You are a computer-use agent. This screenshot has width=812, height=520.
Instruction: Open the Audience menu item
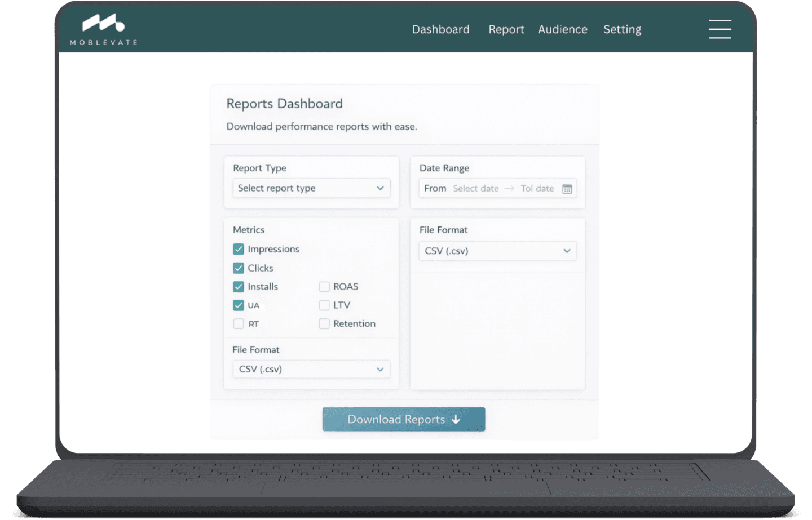tap(562, 29)
